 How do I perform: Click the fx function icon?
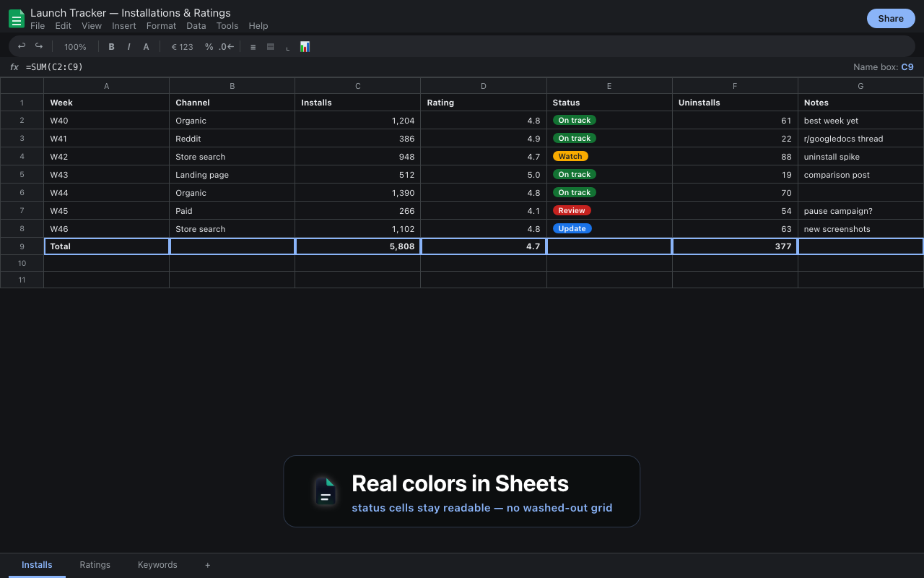click(14, 67)
